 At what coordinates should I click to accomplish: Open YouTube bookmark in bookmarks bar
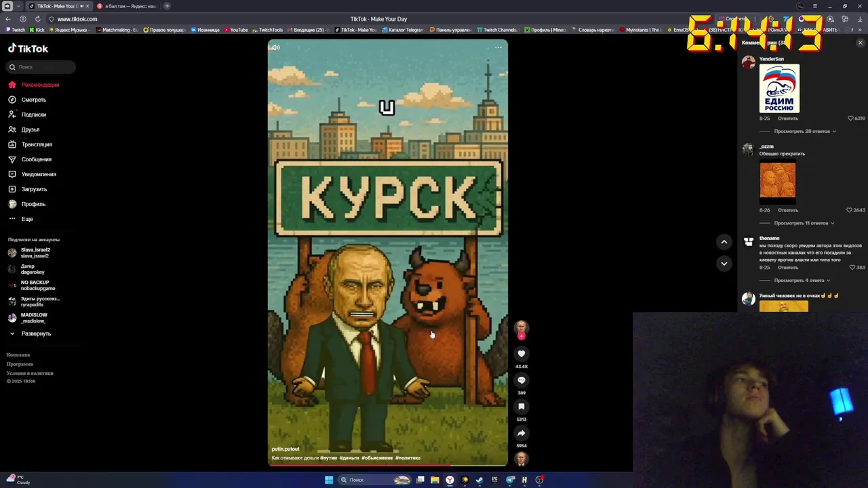[235, 30]
